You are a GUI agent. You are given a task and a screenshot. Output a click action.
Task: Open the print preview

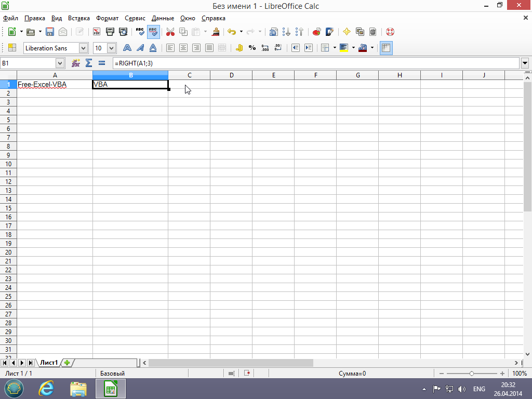tap(123, 32)
